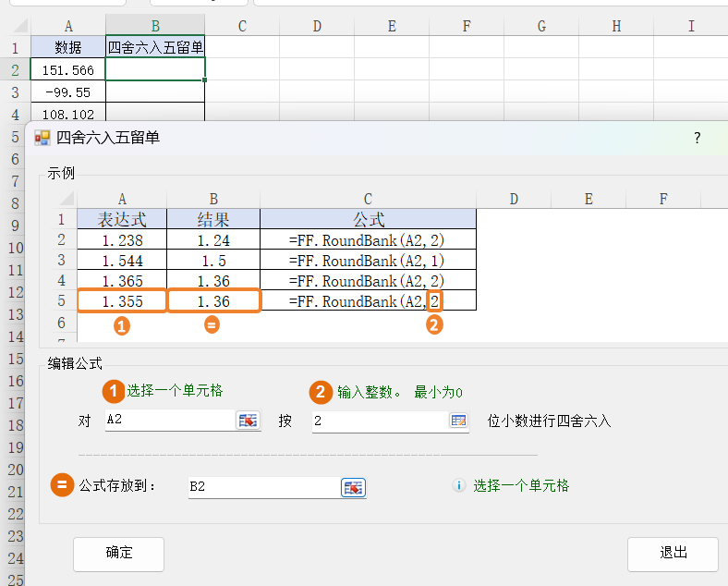Select worksheet column C header
Screen dimensions: 728x586
(242, 26)
